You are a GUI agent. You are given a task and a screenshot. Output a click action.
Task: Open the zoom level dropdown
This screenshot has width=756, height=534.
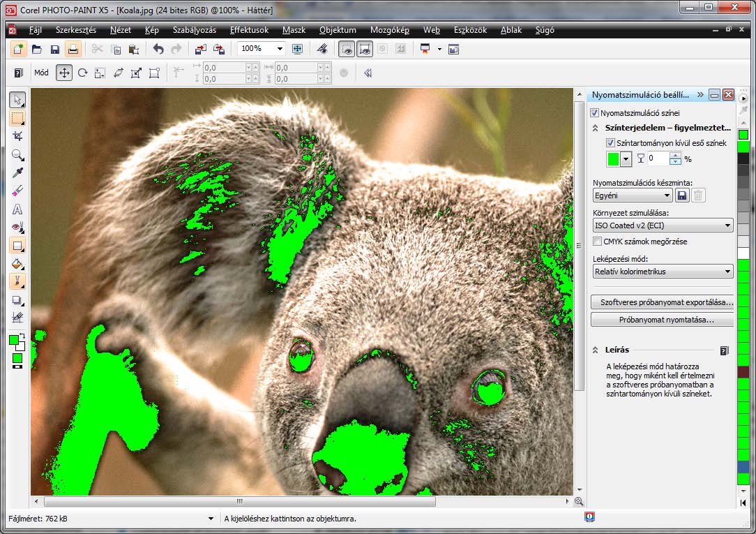pos(280,49)
